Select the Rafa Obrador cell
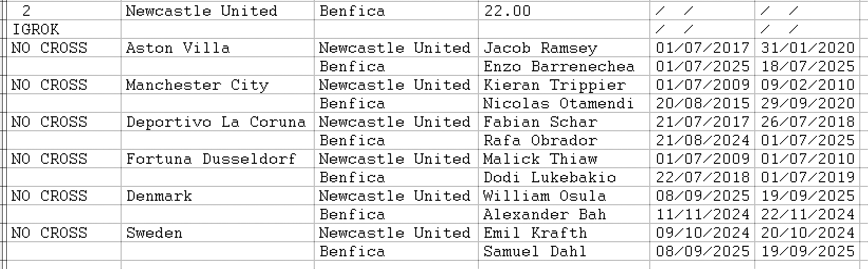Screen dimensions: 868x269 (540, 141)
